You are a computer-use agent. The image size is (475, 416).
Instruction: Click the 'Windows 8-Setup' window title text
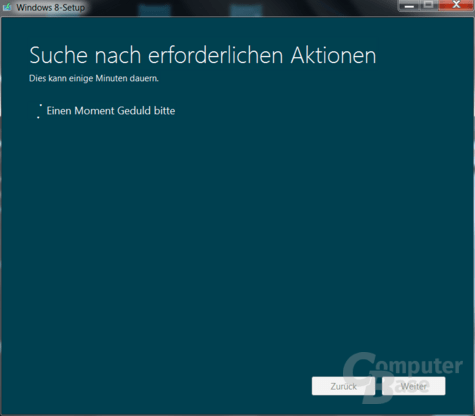(x=51, y=7)
